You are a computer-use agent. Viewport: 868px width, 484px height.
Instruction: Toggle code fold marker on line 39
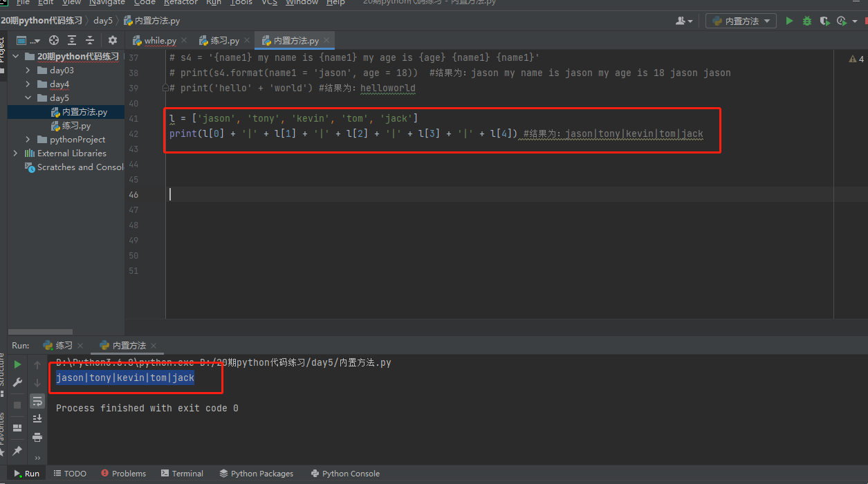tap(165, 88)
